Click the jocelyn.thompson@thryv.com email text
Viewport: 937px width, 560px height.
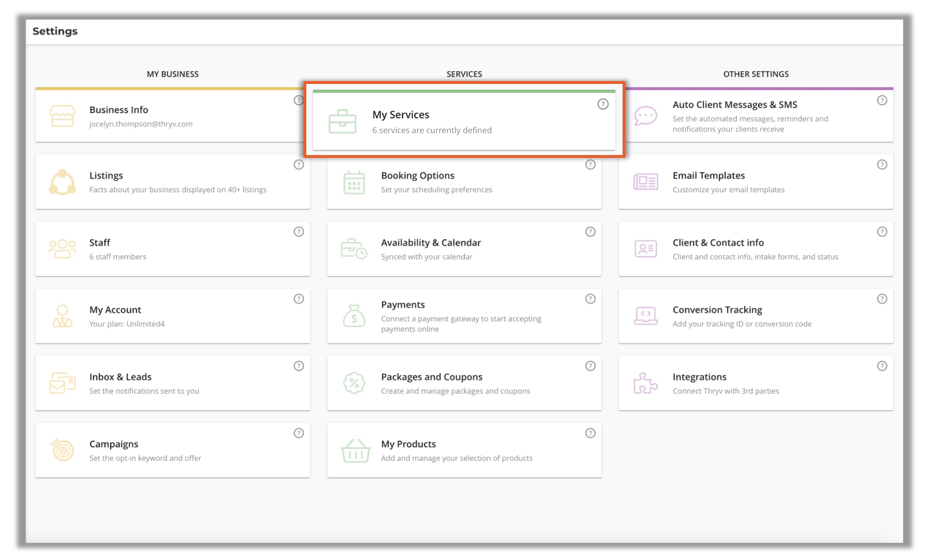141,124
